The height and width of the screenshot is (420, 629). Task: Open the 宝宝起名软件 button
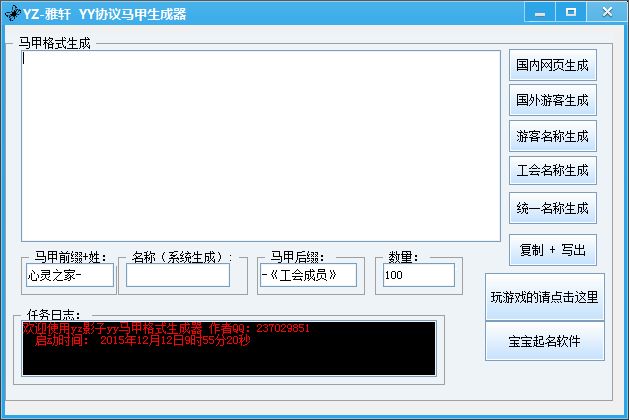[x=545, y=341]
